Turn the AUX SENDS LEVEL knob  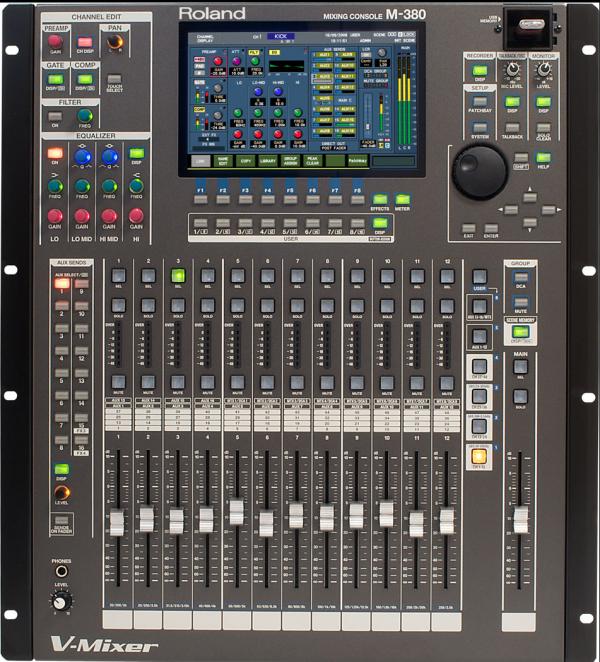tap(62, 492)
